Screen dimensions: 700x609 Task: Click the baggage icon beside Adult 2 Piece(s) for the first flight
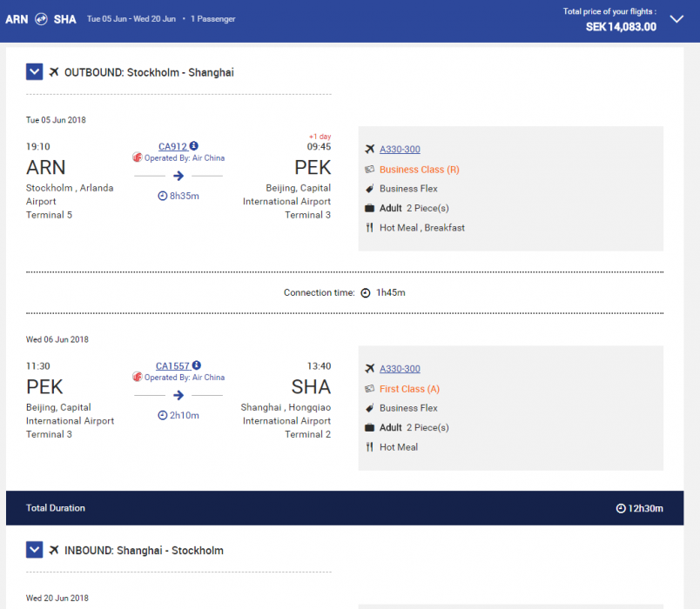point(369,208)
